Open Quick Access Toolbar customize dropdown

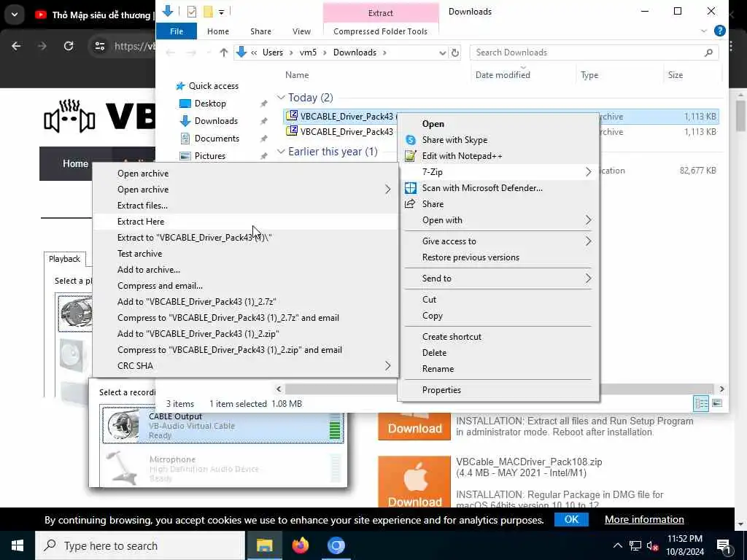(x=222, y=12)
